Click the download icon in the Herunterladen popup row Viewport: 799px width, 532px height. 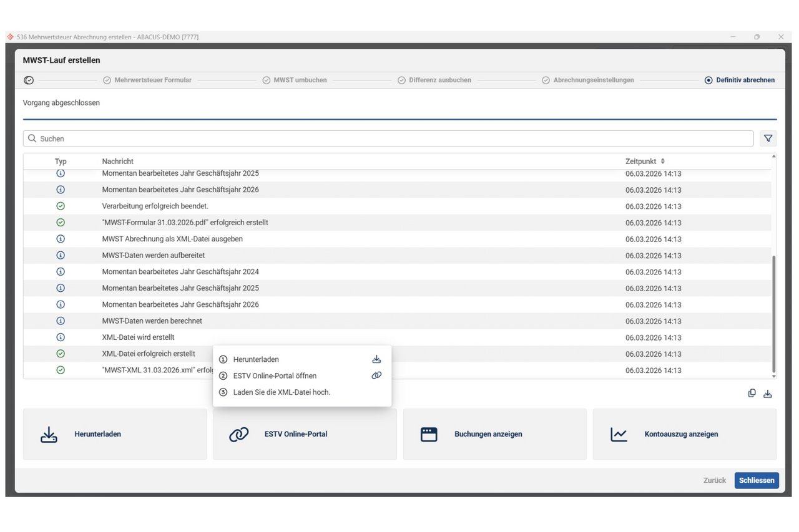[376, 359]
